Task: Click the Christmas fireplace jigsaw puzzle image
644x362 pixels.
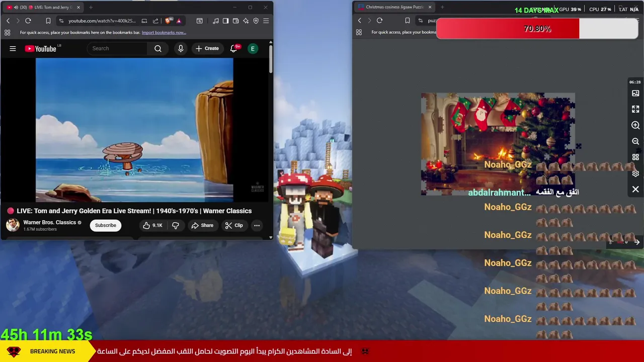Action: [x=498, y=144]
